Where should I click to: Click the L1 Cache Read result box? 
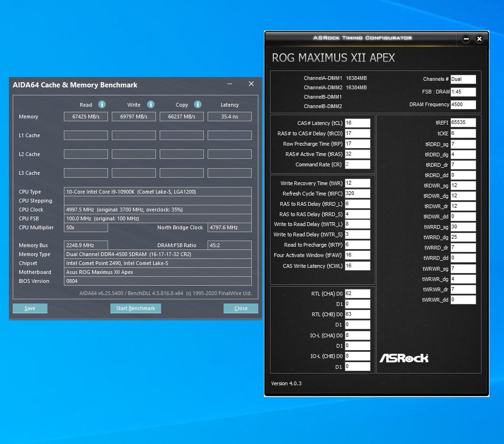coord(86,135)
